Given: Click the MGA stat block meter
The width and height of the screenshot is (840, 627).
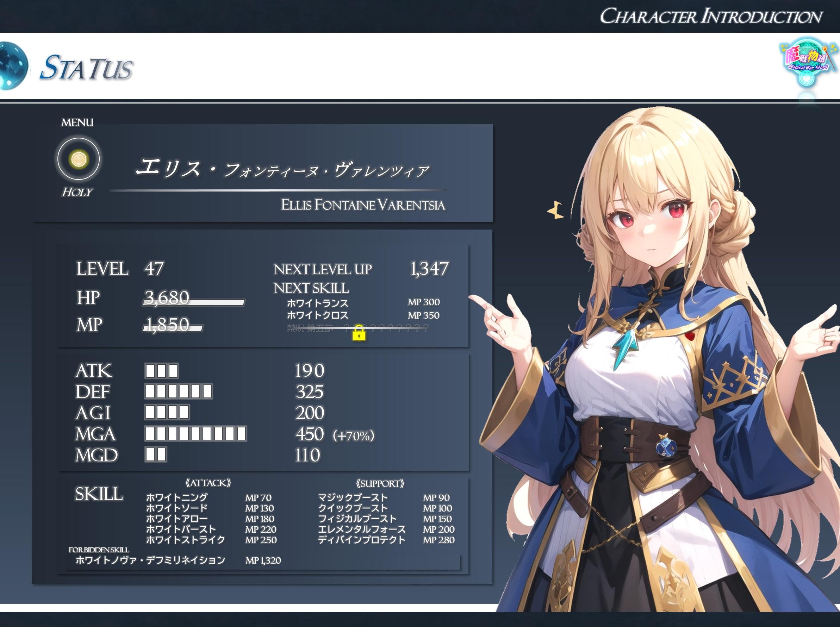Looking at the screenshot, I should tap(195, 434).
